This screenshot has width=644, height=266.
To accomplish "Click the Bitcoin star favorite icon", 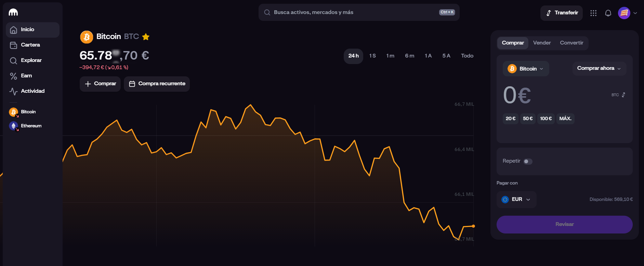I will pyautogui.click(x=146, y=37).
